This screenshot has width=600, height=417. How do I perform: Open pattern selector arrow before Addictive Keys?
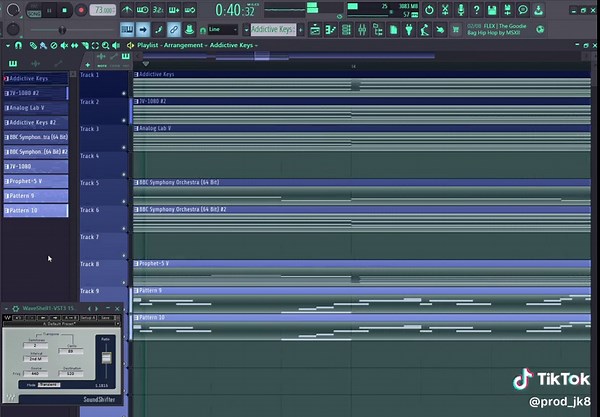pyautogui.click(x=246, y=29)
